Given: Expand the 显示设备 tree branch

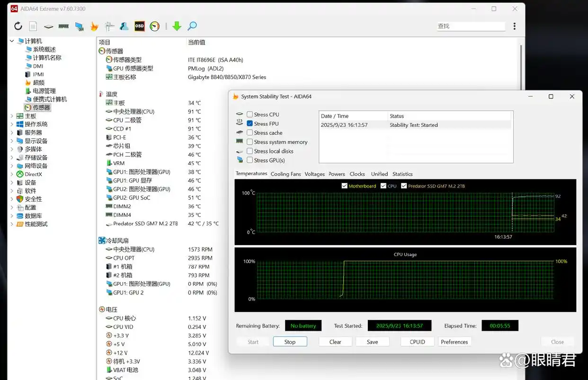Looking at the screenshot, I should click(13, 141).
